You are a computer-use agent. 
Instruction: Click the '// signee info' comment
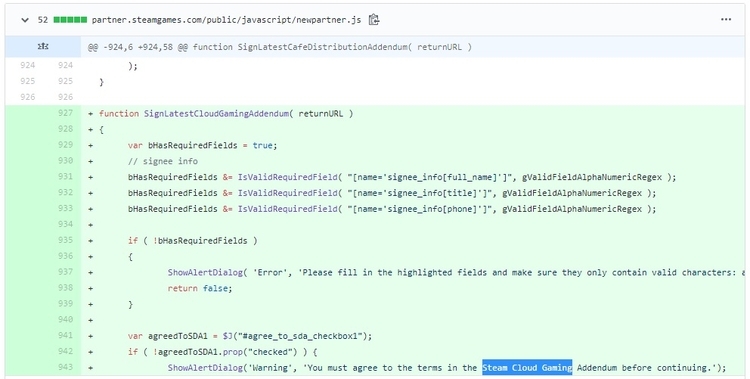point(163,161)
